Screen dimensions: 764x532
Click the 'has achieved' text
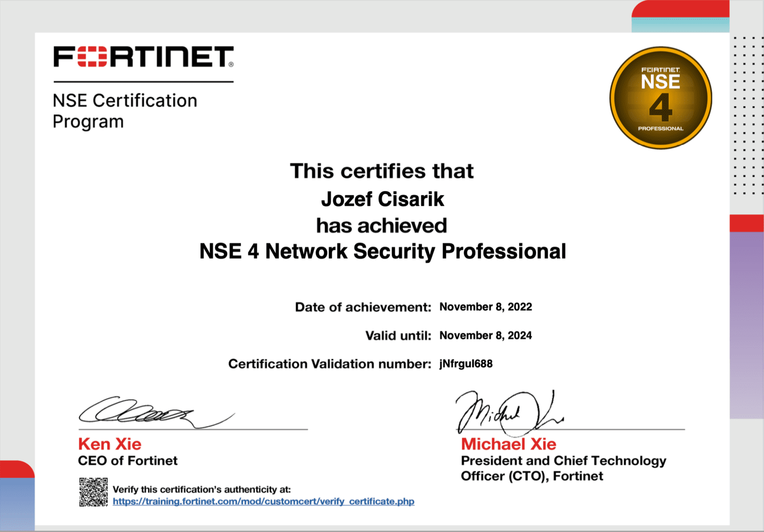(x=382, y=225)
